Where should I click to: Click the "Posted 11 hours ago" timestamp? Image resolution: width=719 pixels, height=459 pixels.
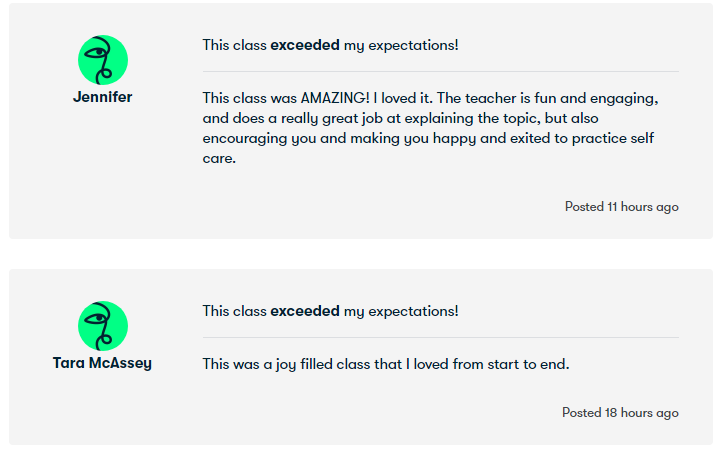click(621, 207)
